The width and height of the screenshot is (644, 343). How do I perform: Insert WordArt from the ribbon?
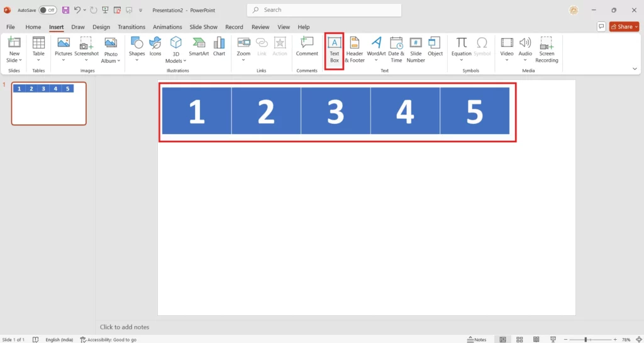click(x=376, y=47)
